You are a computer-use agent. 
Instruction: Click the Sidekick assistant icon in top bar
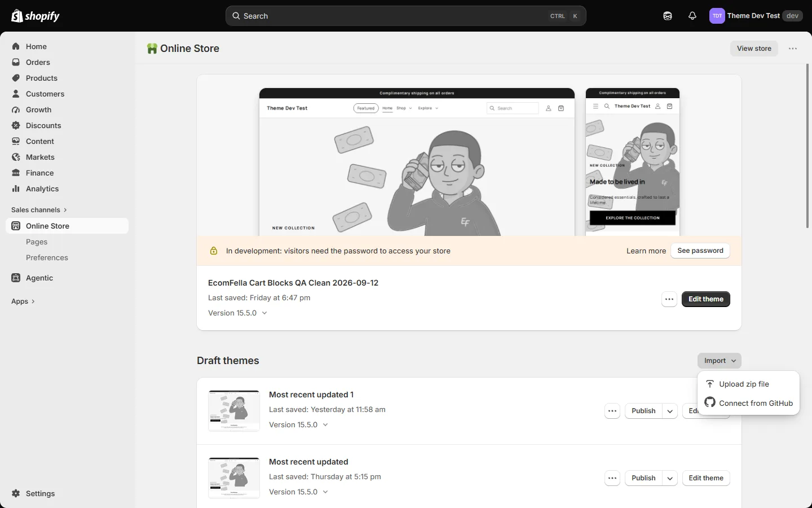click(668, 16)
